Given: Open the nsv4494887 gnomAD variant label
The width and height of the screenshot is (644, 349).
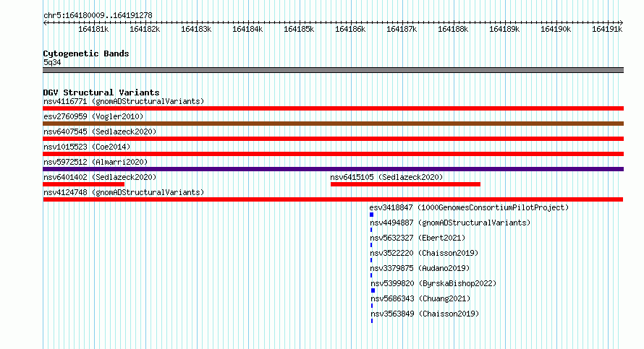Looking at the screenshot, I should [450, 223].
